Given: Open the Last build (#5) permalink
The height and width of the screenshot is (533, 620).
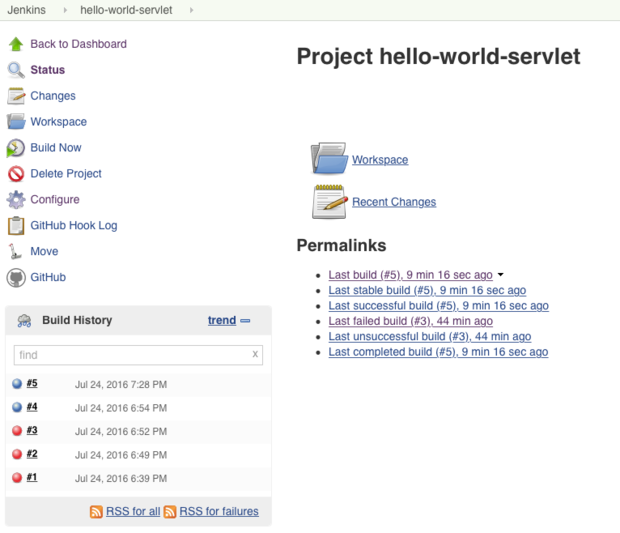Looking at the screenshot, I should click(410, 275).
